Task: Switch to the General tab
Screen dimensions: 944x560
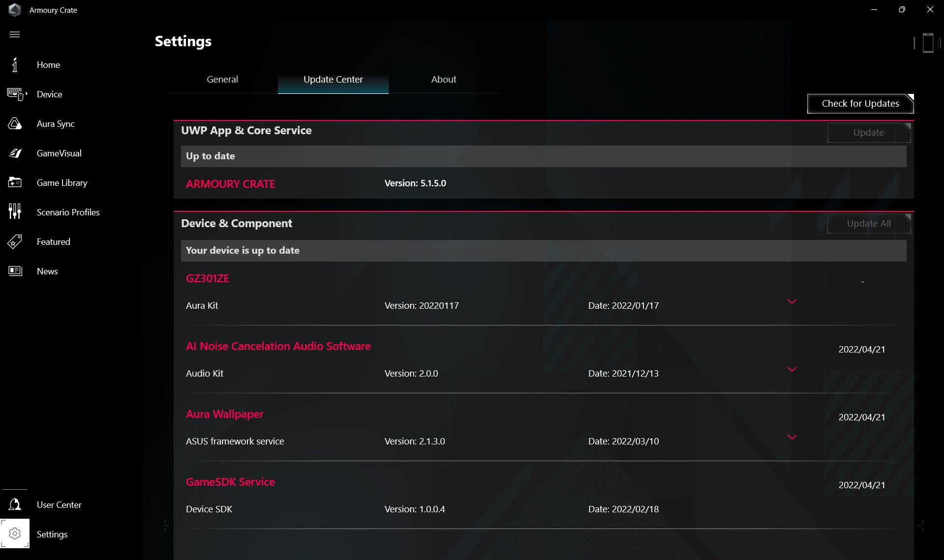Action: point(222,80)
